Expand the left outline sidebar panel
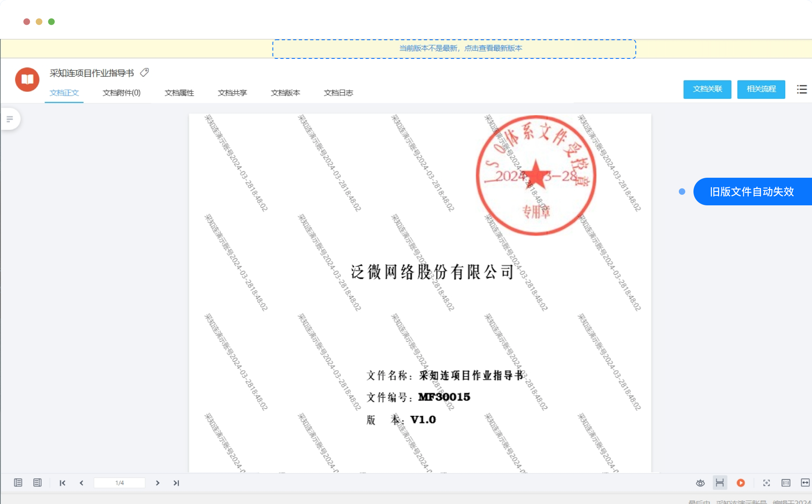 point(10,119)
